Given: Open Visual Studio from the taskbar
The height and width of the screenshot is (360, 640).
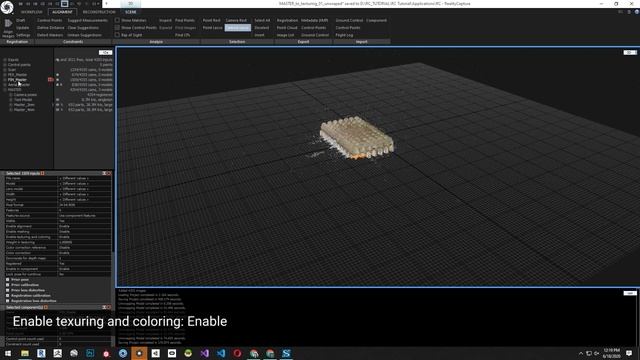Looking at the screenshot, I should (204, 353).
